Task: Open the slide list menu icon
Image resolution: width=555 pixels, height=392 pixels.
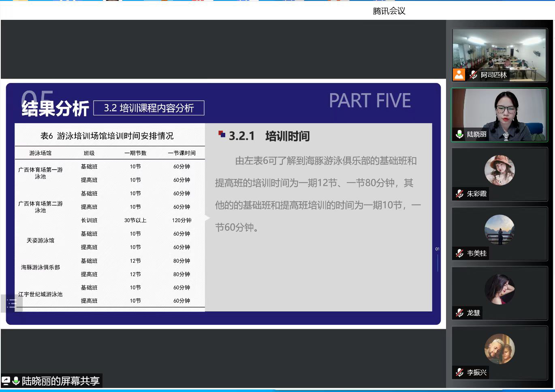Action: click(11, 303)
